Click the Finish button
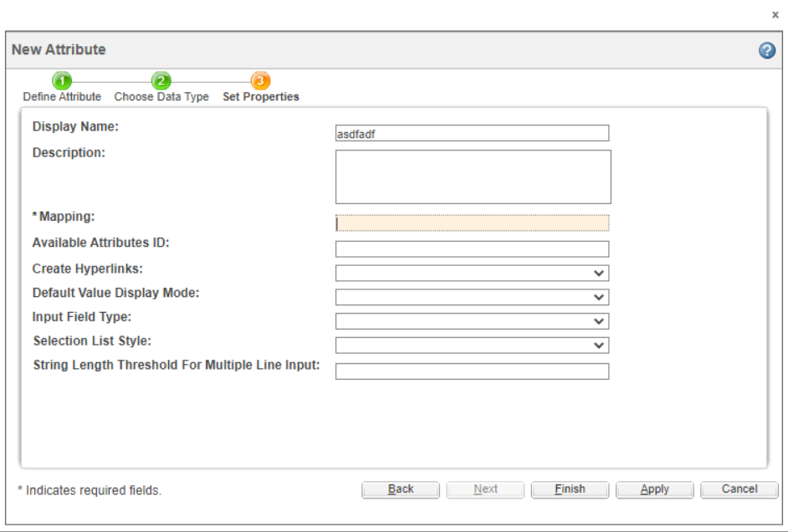The image size is (788, 532). point(570,489)
